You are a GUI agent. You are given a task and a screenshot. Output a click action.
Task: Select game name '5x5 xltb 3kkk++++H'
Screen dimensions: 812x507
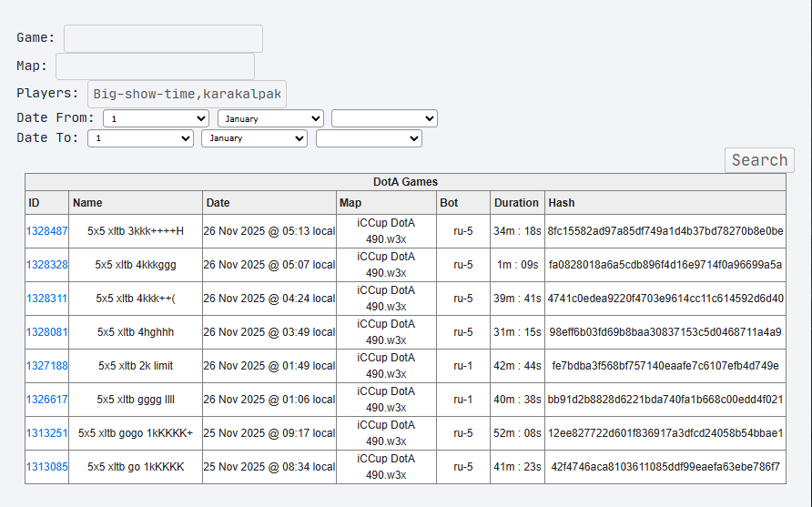(136, 231)
